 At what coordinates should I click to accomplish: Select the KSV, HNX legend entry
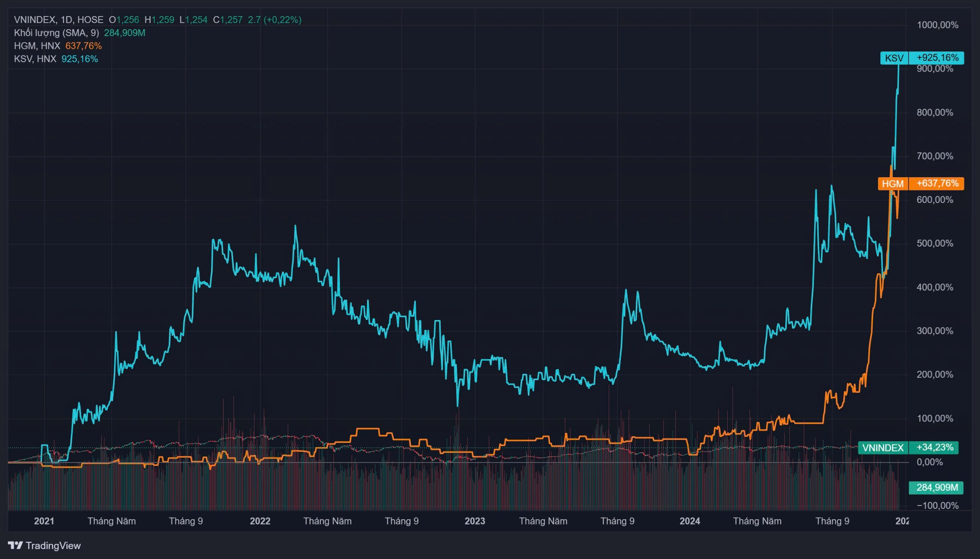pyautogui.click(x=35, y=59)
